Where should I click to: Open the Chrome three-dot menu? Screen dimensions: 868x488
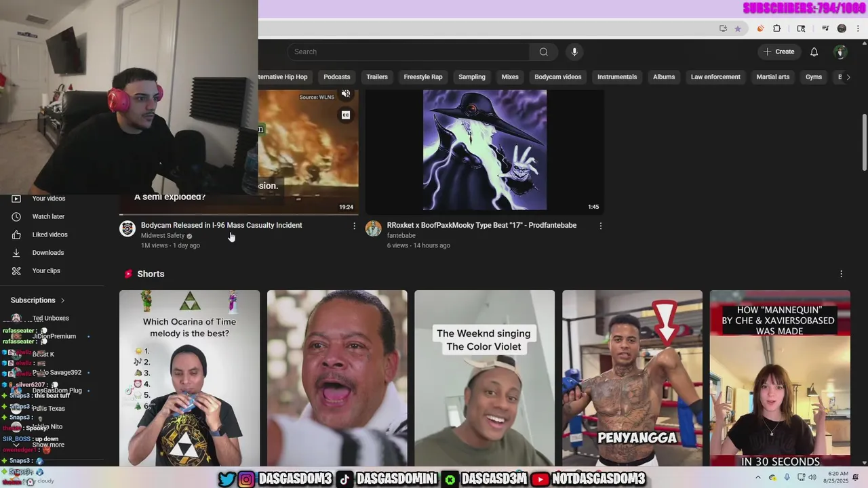[859, 28]
